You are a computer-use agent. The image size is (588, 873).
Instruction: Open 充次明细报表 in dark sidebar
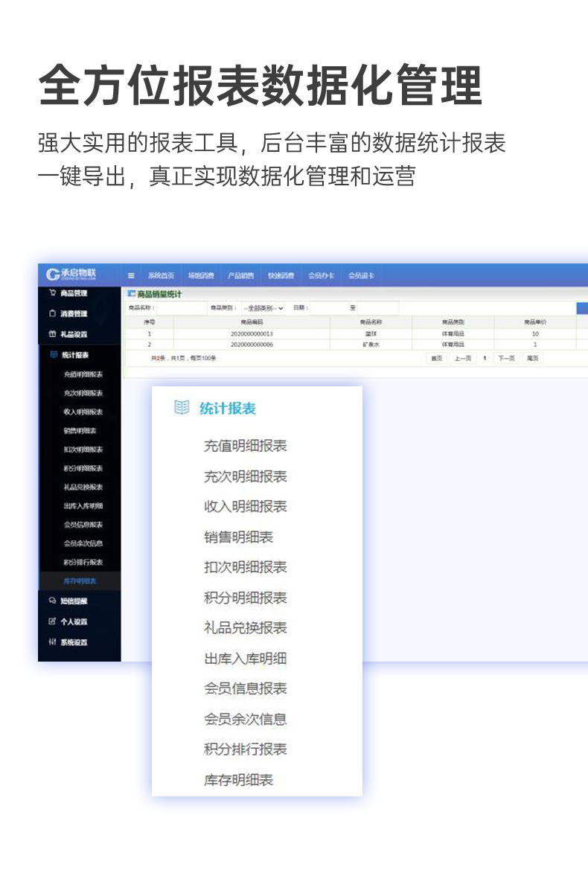83,393
